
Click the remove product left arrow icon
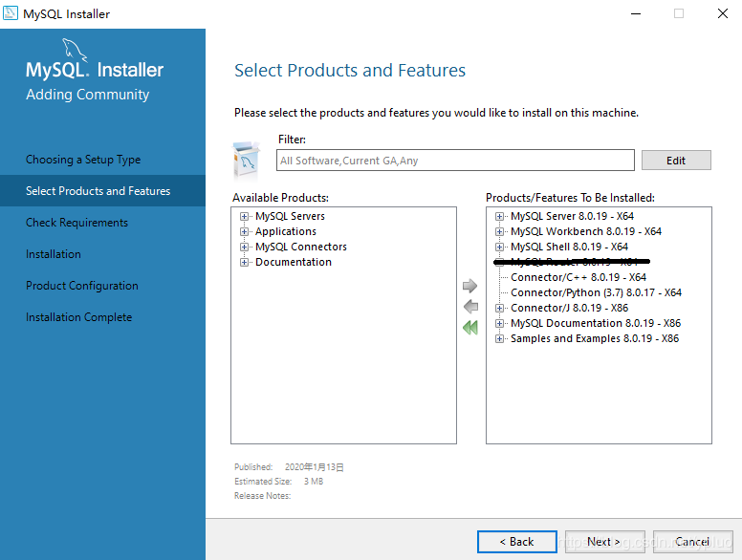(470, 307)
